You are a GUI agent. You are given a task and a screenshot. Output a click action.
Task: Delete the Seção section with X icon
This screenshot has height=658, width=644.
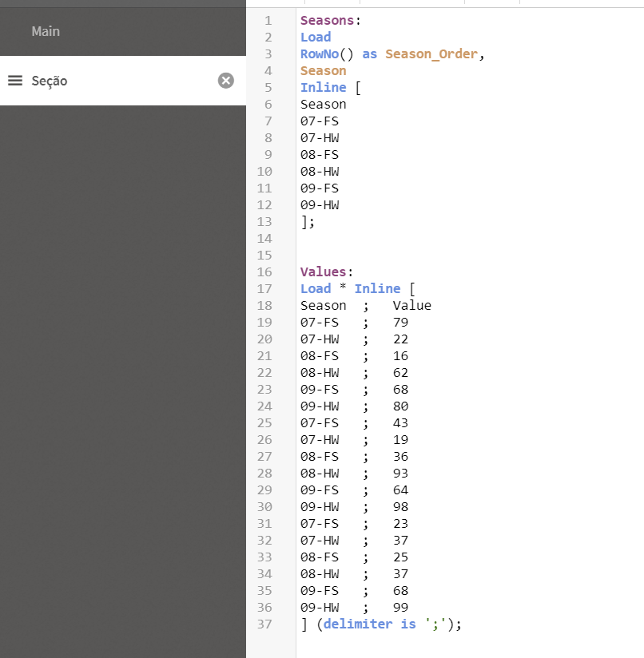tap(226, 81)
